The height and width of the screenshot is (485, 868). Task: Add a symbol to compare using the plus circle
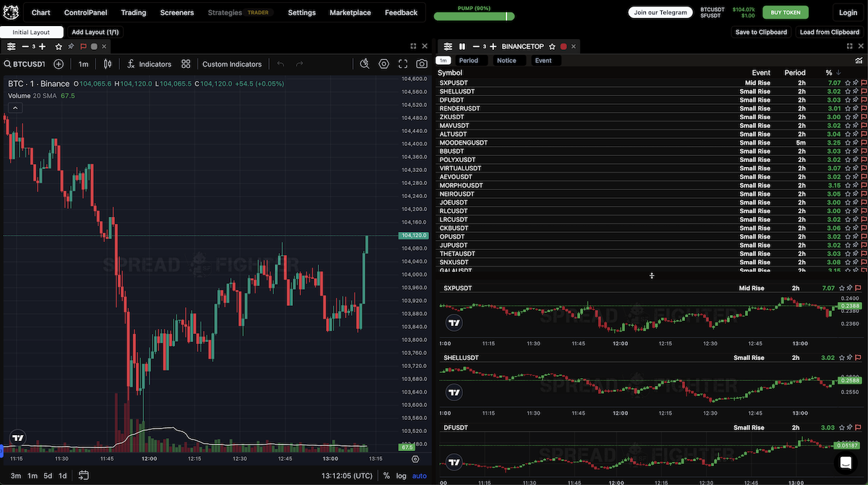coord(59,64)
